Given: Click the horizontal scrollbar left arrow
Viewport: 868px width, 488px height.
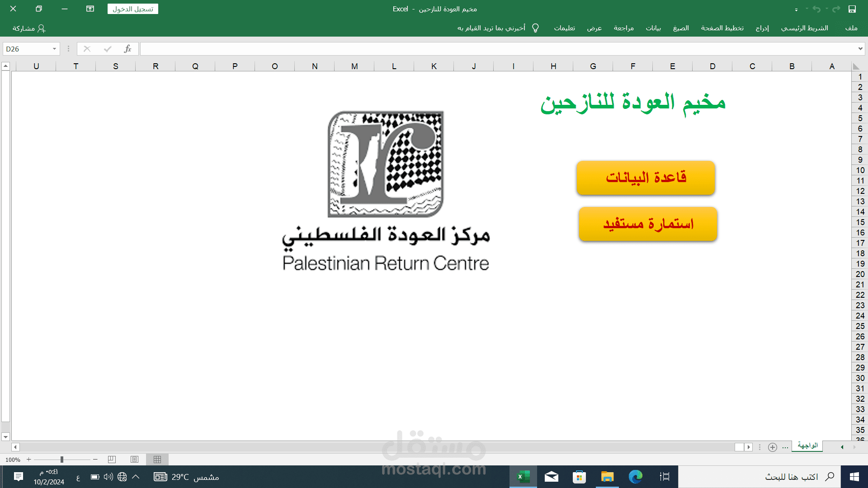Looking at the screenshot, I should (15, 447).
